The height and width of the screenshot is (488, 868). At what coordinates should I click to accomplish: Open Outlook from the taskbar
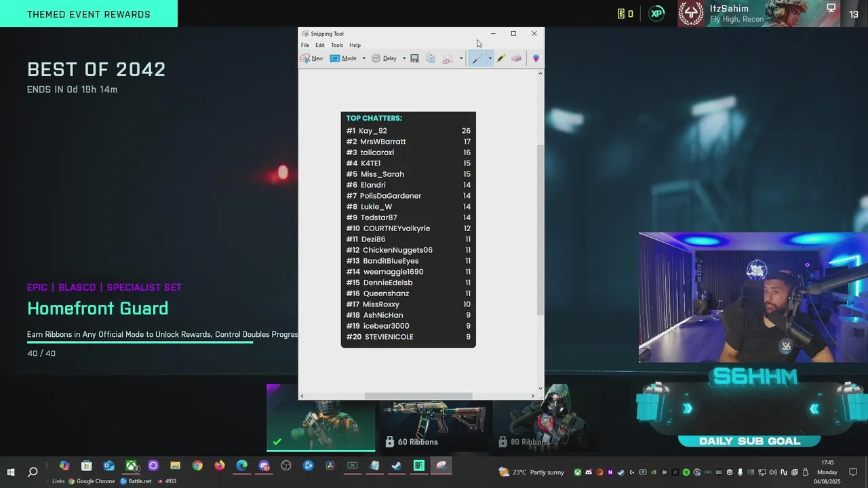pyautogui.click(x=108, y=466)
